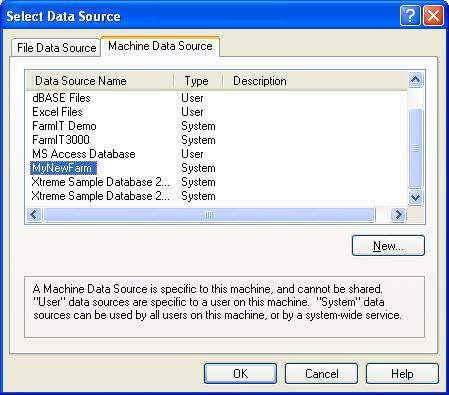Click the horizontal scroll left arrow

tap(34, 215)
